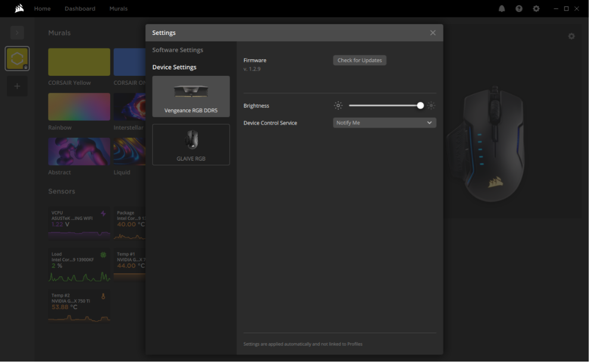Click the low brightness sun icon
This screenshot has width=591, height=364.
click(x=339, y=106)
